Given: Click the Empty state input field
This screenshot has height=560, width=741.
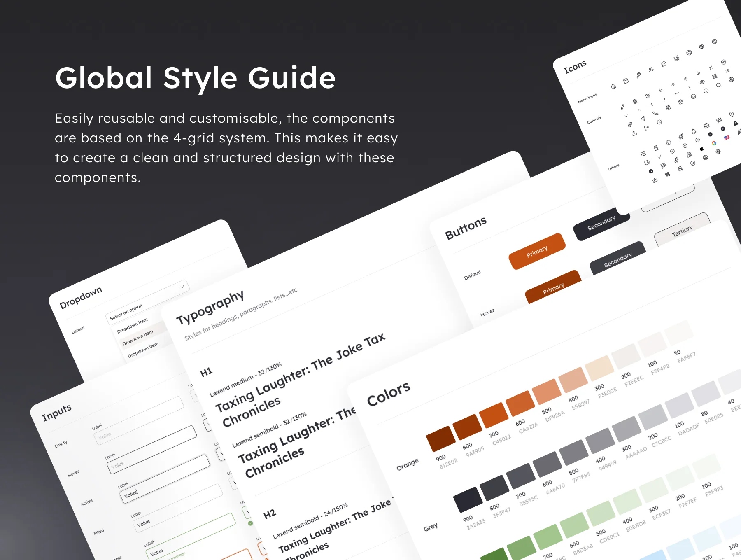Looking at the screenshot, I should tap(139, 421).
